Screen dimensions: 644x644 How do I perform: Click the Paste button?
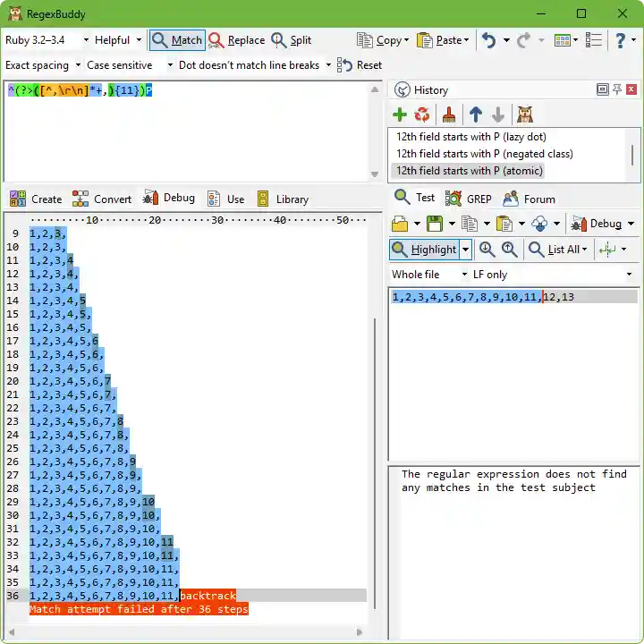pyautogui.click(x=438, y=40)
